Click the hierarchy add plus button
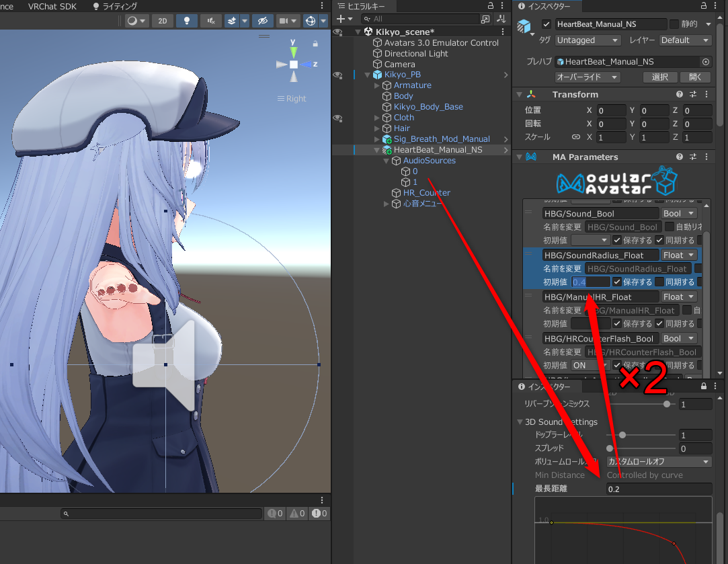 tap(341, 19)
